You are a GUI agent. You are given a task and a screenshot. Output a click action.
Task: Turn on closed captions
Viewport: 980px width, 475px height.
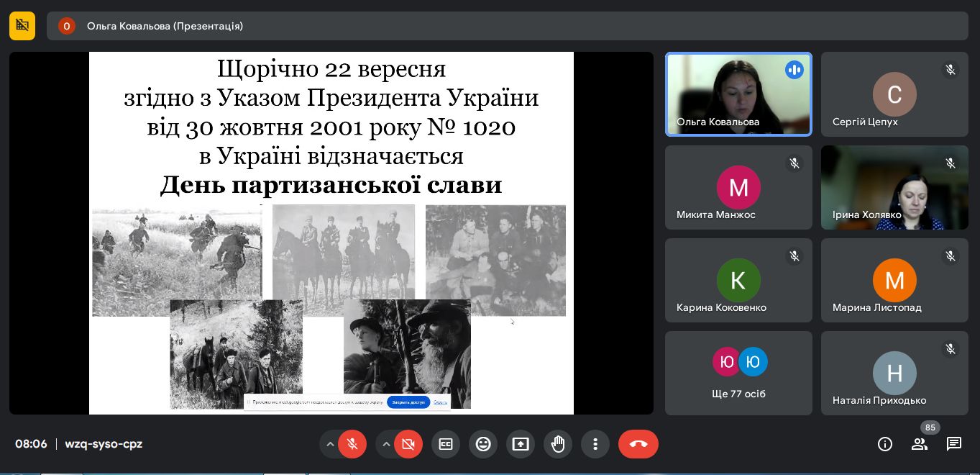tap(446, 444)
